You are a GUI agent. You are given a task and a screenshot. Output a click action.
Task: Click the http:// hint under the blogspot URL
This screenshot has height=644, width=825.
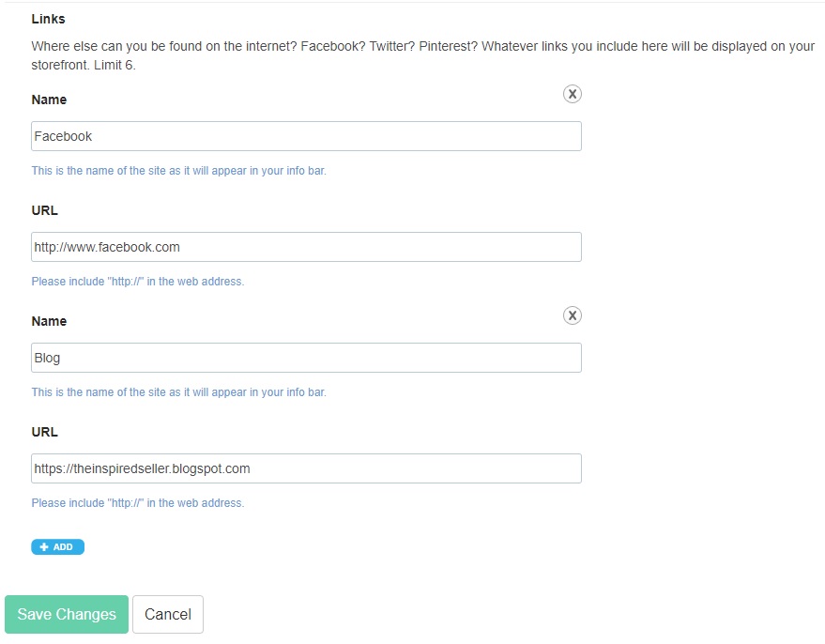[138, 503]
